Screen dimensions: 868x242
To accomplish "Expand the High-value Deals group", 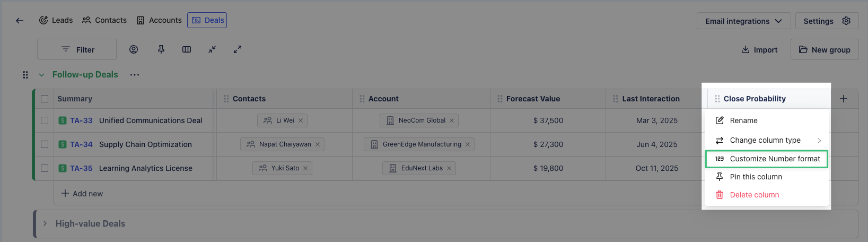I will pos(45,223).
